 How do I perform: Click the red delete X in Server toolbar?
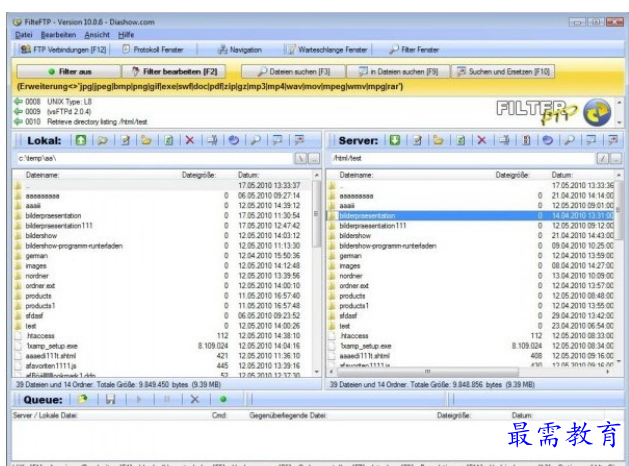click(482, 141)
